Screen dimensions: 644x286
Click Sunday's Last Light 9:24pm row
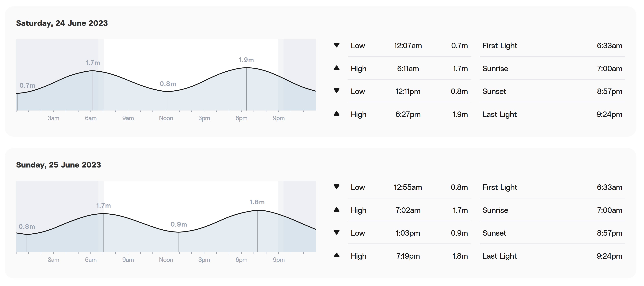552,256
